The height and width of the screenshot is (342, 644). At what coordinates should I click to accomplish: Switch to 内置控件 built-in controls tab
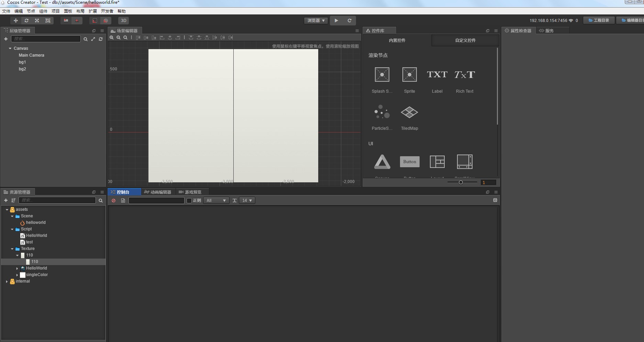click(397, 40)
